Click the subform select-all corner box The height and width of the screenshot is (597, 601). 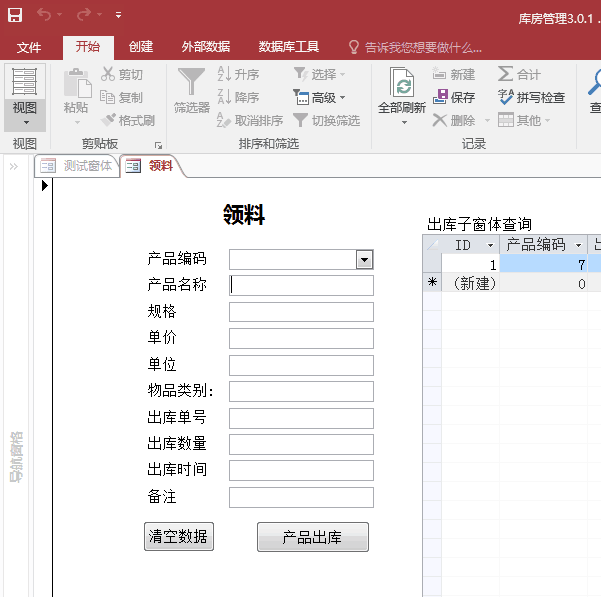[432, 244]
